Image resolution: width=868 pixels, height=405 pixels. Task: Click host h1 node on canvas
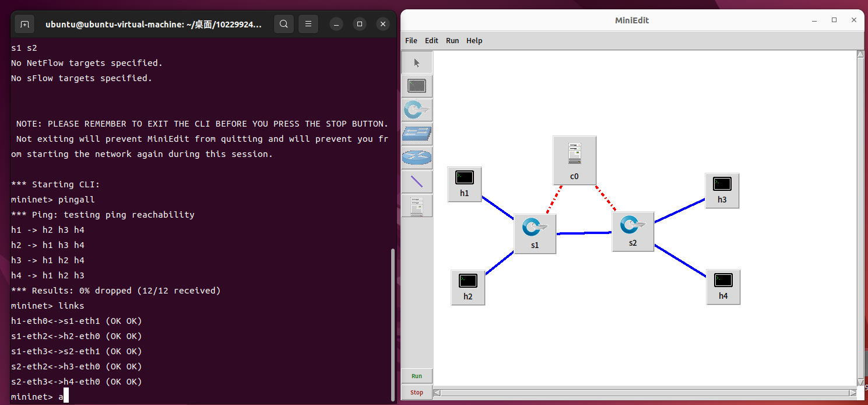(x=465, y=184)
